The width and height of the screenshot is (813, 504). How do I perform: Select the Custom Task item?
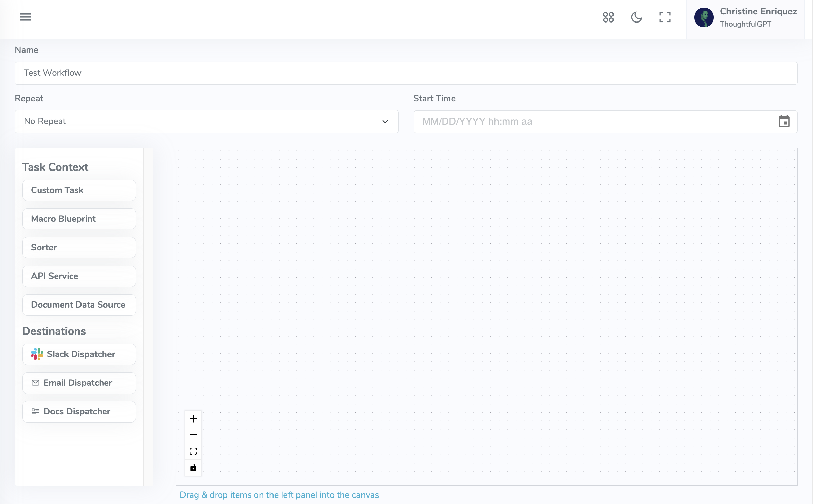tap(79, 190)
